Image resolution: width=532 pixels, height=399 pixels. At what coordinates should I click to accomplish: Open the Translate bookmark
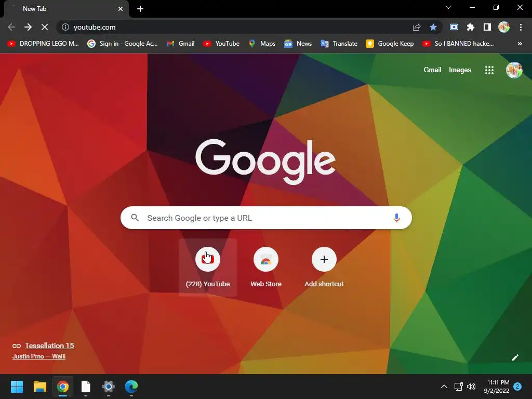[x=339, y=44]
